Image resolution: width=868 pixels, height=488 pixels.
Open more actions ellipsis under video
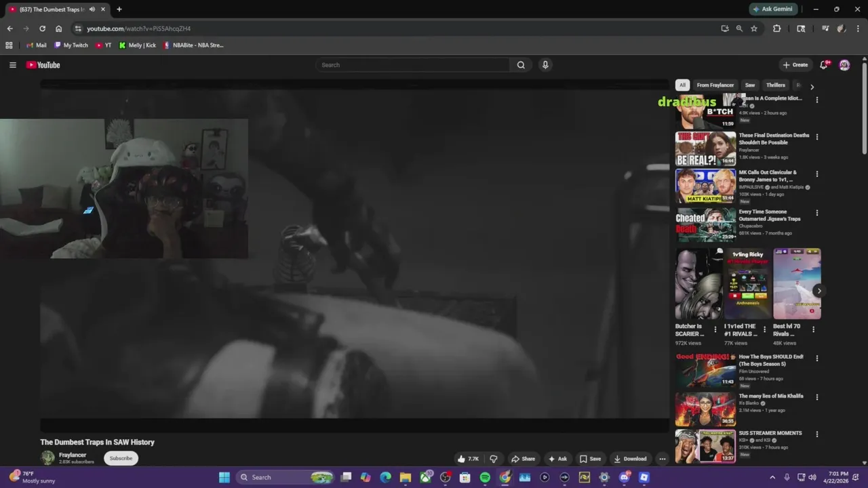[x=663, y=459]
